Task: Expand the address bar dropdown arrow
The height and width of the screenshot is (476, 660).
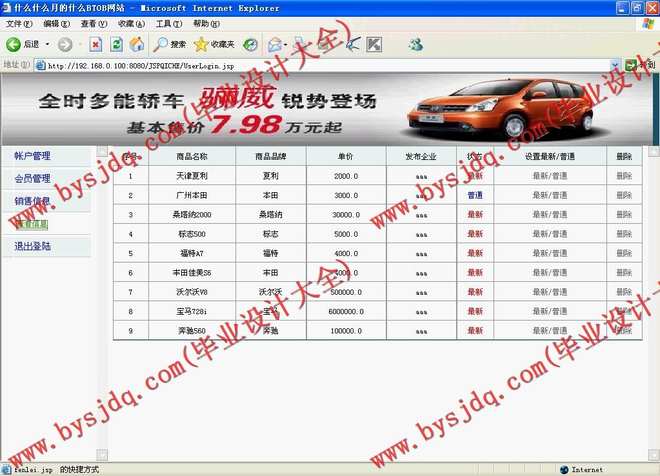Action: click(616, 65)
